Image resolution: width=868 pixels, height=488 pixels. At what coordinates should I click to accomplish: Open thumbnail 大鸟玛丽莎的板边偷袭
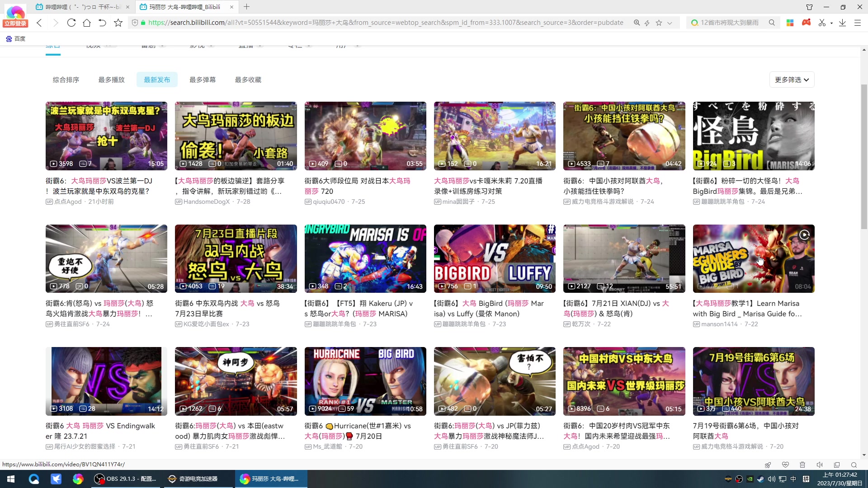236,136
